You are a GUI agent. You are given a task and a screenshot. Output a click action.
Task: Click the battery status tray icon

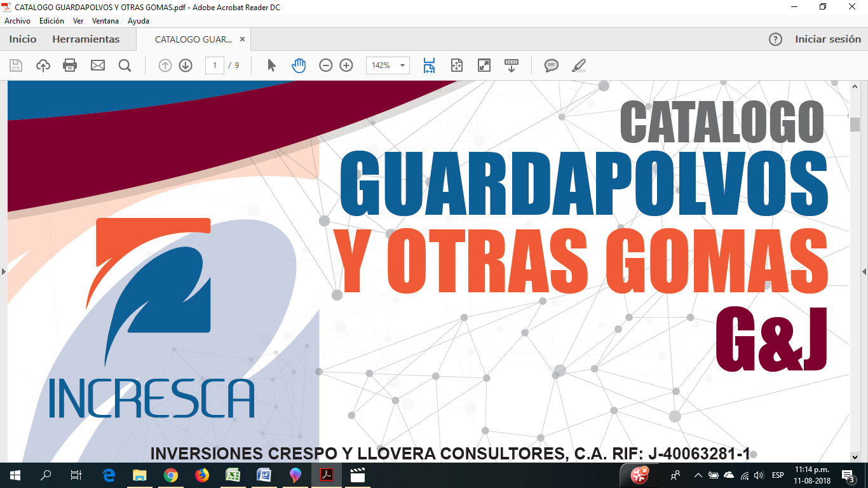pos(714,475)
